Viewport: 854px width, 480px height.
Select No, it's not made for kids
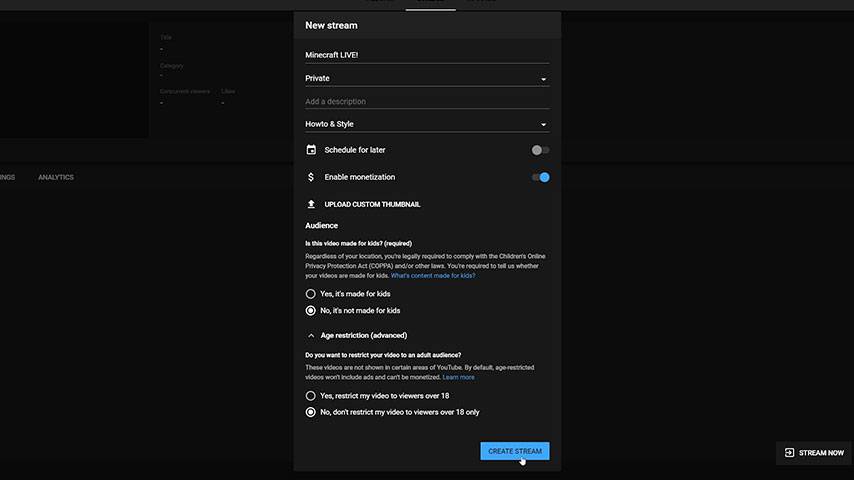pyautogui.click(x=310, y=311)
